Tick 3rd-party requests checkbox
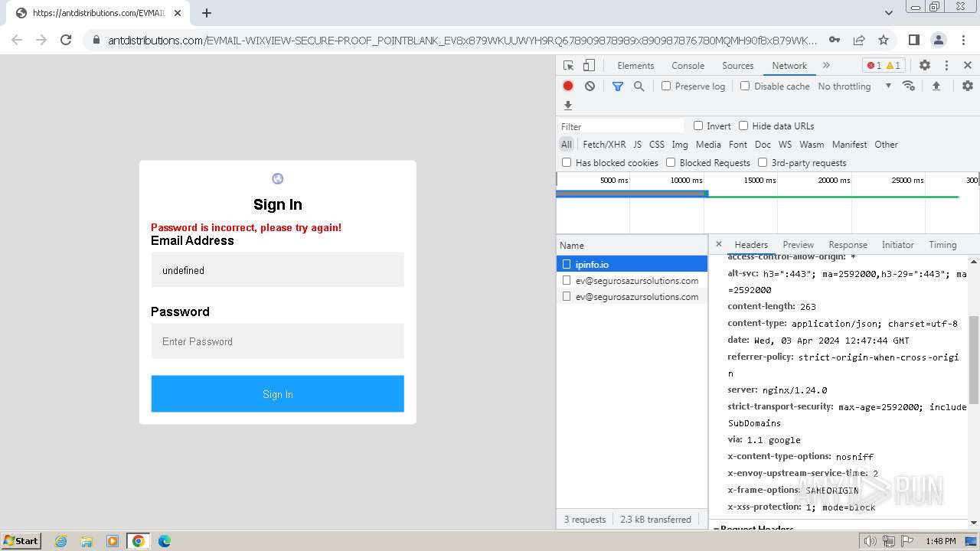This screenshot has width=980, height=551. click(x=763, y=162)
